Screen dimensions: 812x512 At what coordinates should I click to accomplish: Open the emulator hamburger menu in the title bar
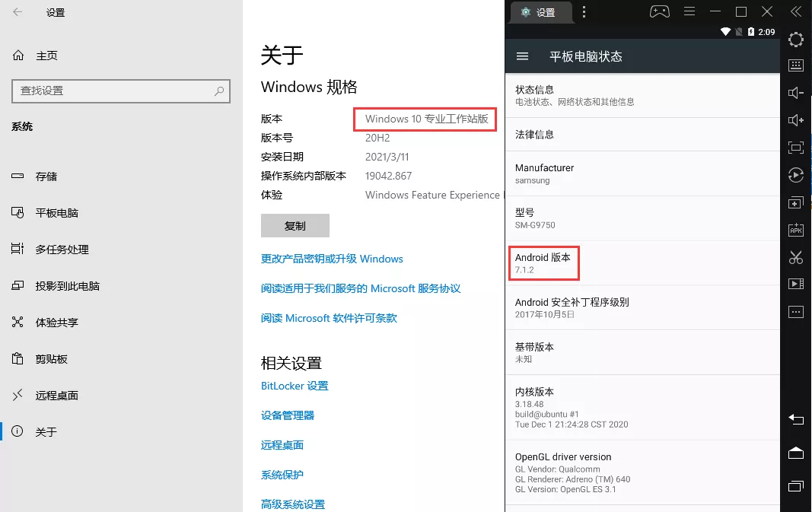[689, 11]
